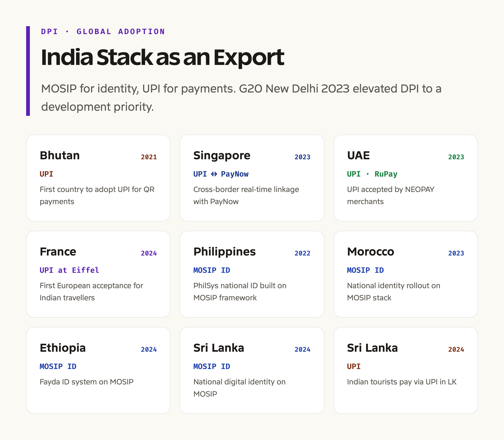Click 'First country to adopt UPI for QR payments'

(97, 195)
